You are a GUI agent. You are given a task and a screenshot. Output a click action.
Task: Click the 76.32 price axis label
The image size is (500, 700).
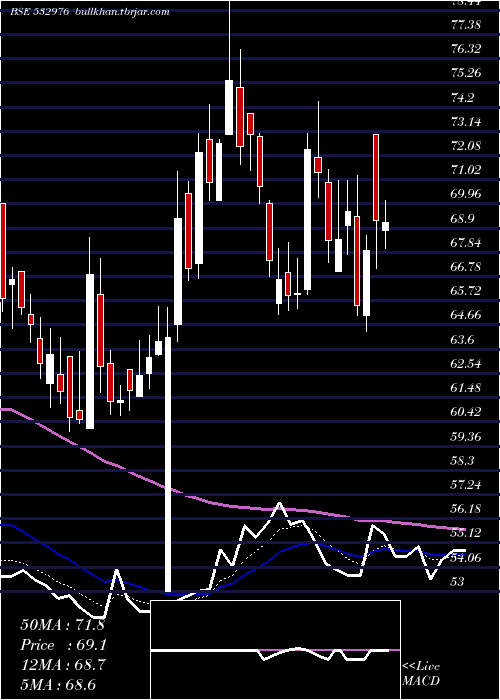coord(466,48)
